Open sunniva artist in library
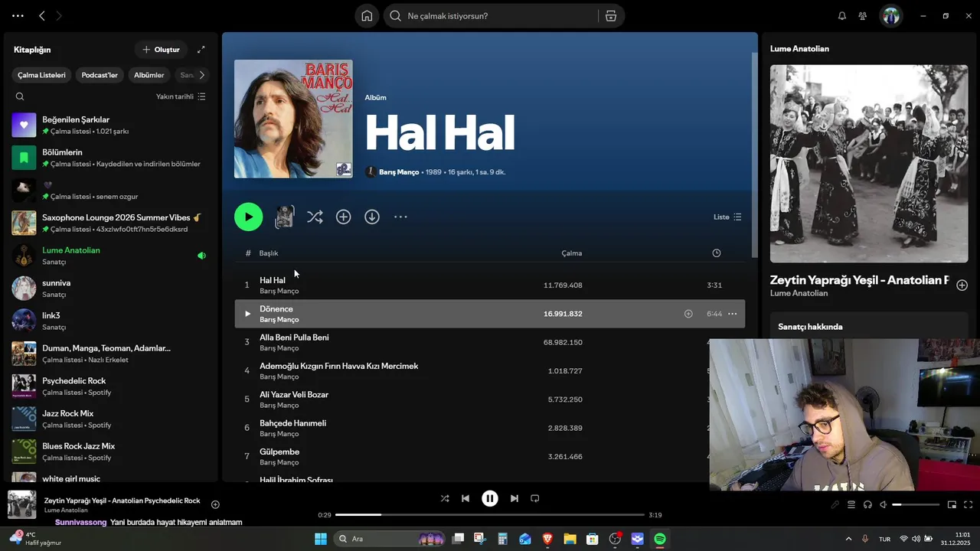 (x=111, y=289)
